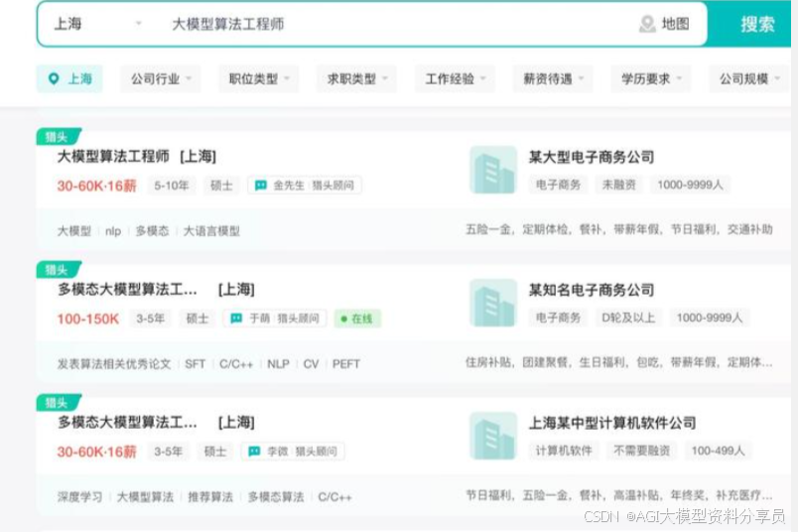
Task: Click the SFT skill tag
Action: [x=195, y=364]
